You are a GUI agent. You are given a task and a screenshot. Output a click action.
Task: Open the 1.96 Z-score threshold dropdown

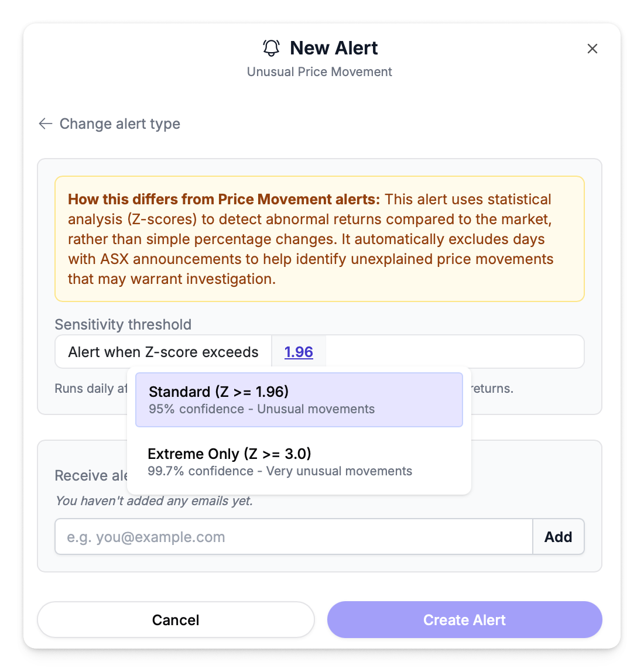pyautogui.click(x=299, y=352)
